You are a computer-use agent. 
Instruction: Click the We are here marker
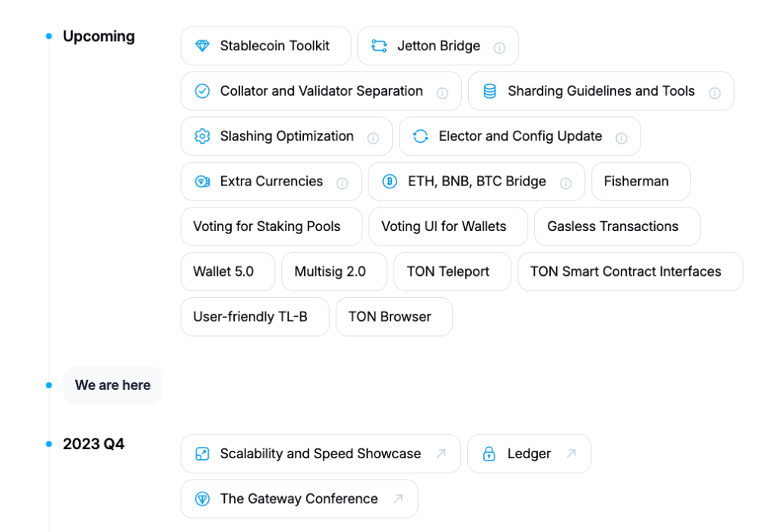(112, 385)
